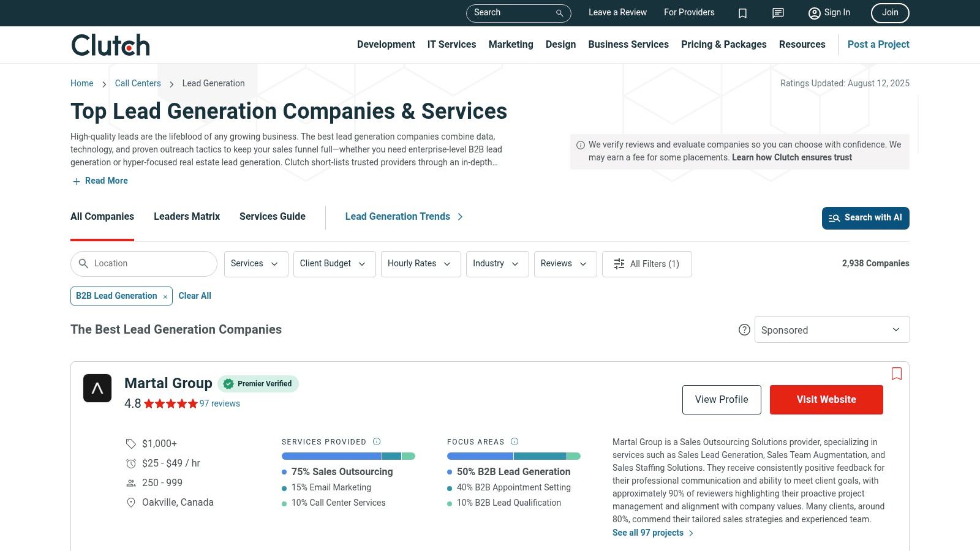The width and height of the screenshot is (980, 551).
Task: Click the Martal Group logo
Action: [97, 388]
